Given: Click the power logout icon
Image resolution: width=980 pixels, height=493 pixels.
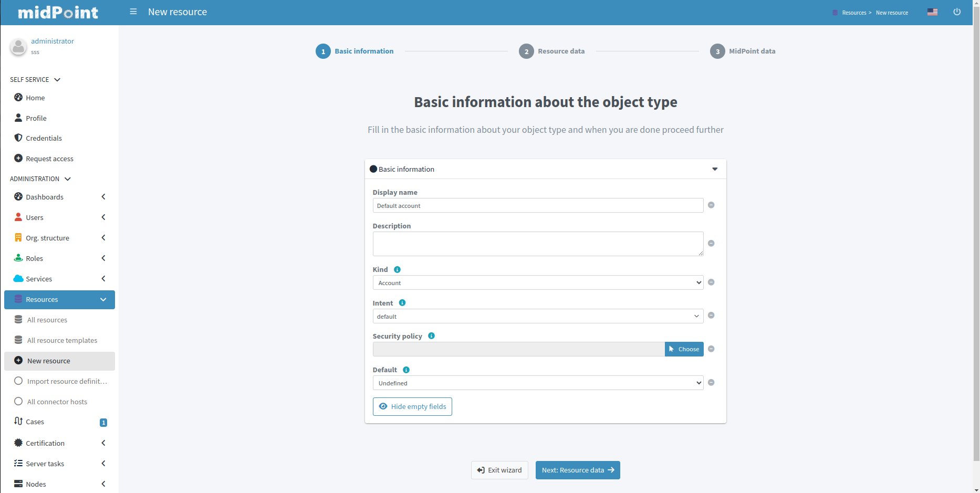Looking at the screenshot, I should coord(957,12).
